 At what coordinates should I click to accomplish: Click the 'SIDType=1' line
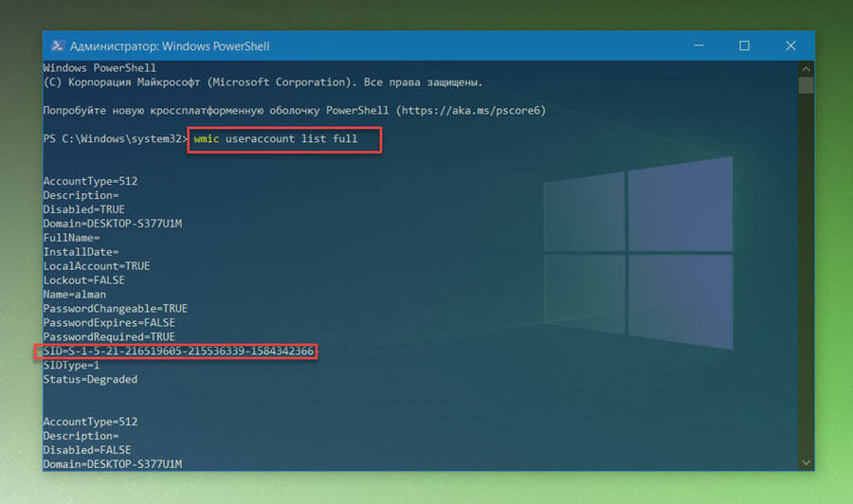click(x=71, y=366)
